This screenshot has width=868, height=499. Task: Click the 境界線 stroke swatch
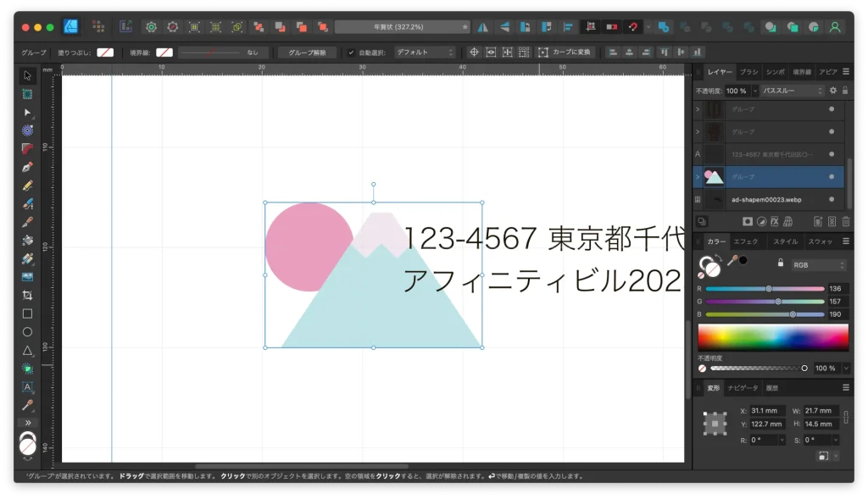164,53
